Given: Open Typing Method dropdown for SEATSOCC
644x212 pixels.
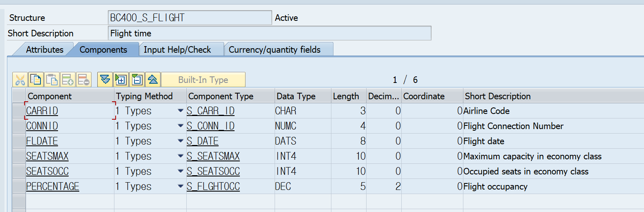Looking at the screenshot, I should pos(181,171).
